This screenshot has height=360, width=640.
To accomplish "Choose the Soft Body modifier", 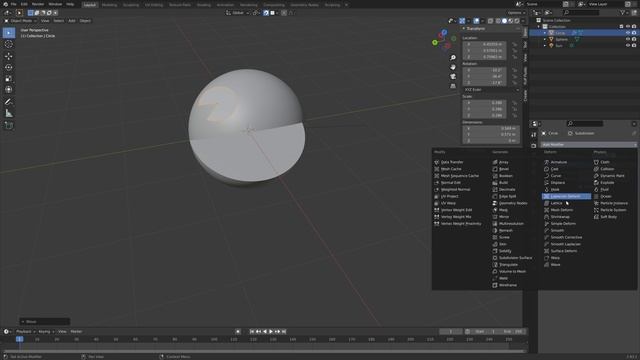I will (608, 217).
